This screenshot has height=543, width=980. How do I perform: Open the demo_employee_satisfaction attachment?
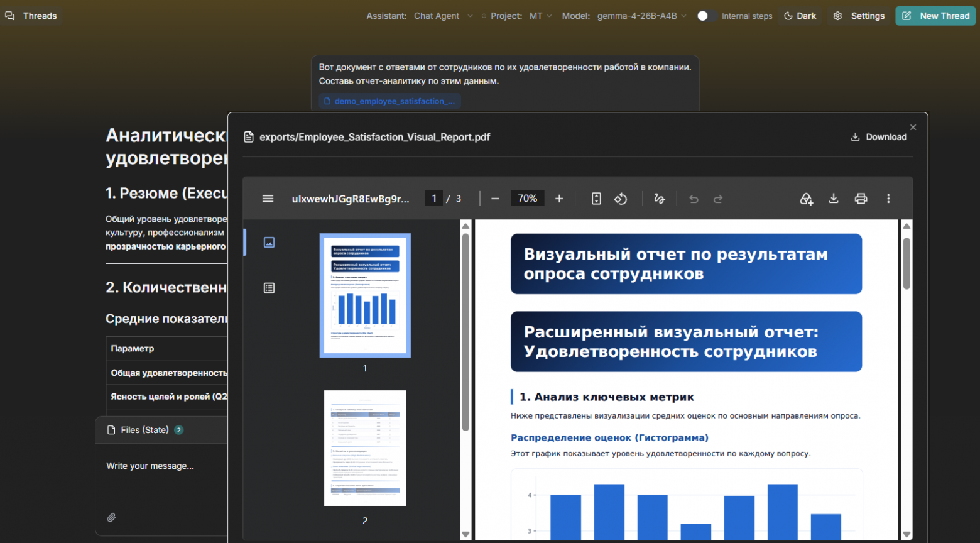coord(390,101)
